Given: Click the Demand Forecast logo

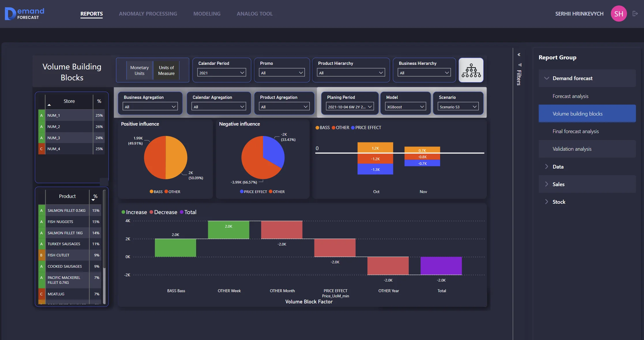Looking at the screenshot, I should 25,14.
